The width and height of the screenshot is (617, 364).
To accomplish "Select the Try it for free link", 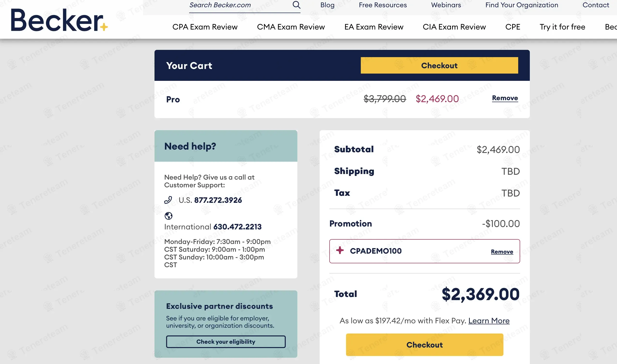I will pos(562,27).
